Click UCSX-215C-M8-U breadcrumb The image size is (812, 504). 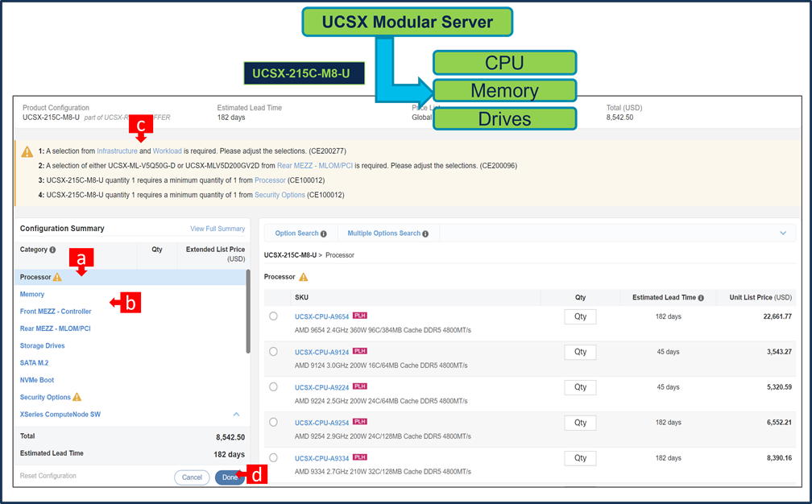(290, 255)
